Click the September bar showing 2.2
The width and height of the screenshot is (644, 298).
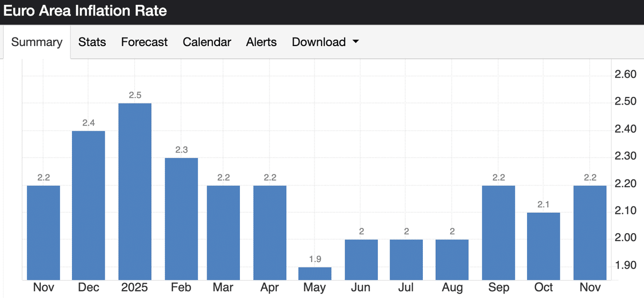point(499,233)
